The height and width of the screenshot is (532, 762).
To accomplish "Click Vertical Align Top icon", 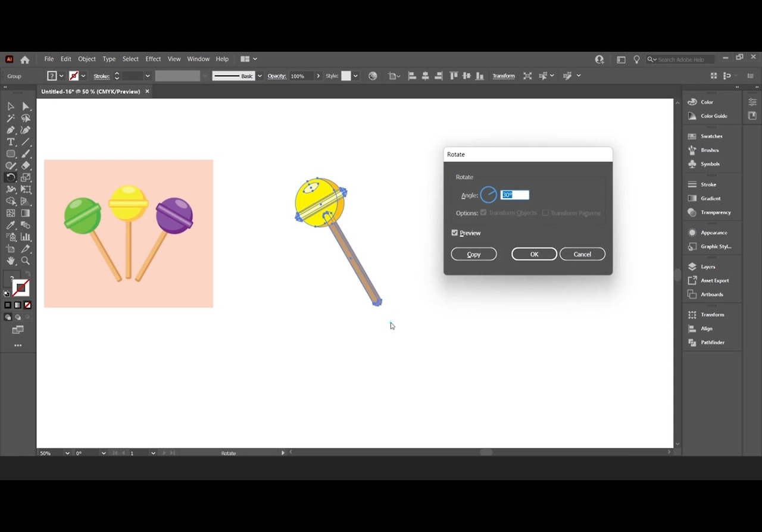I will click(x=454, y=76).
